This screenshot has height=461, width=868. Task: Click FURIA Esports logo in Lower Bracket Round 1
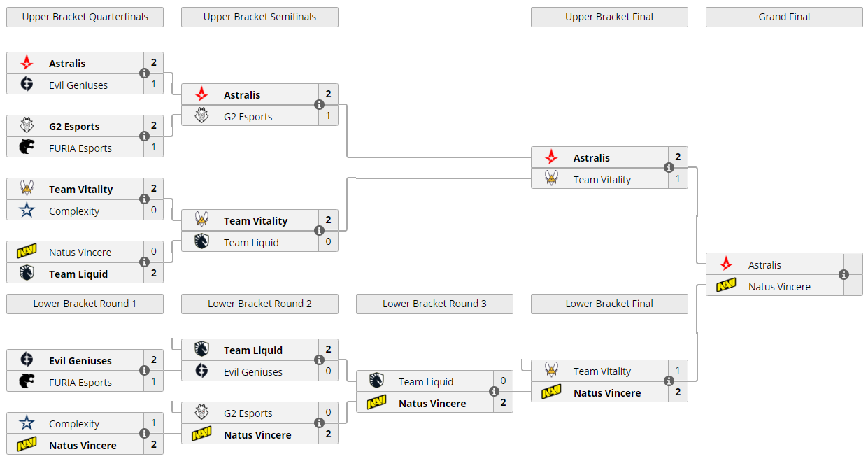[27, 382]
